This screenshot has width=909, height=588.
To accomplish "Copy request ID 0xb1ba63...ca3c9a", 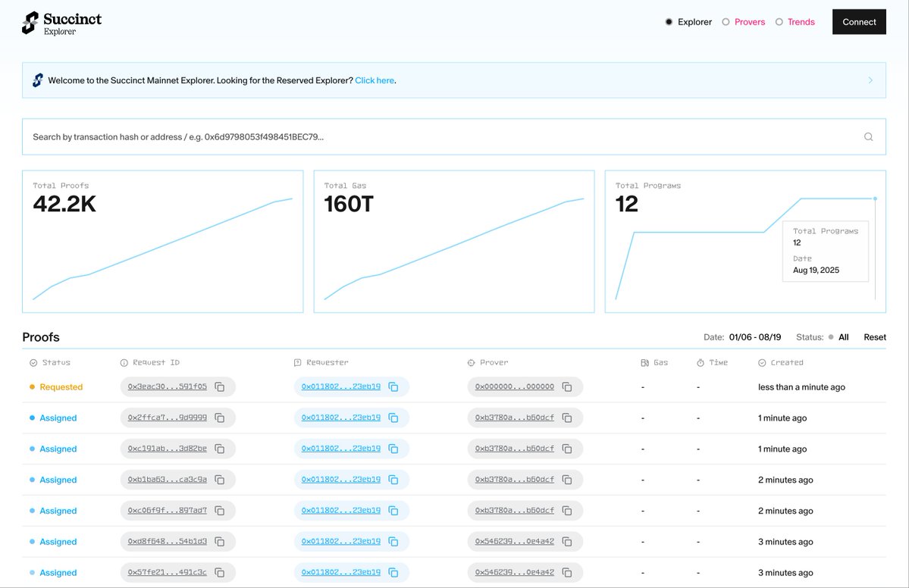I will [x=220, y=480].
